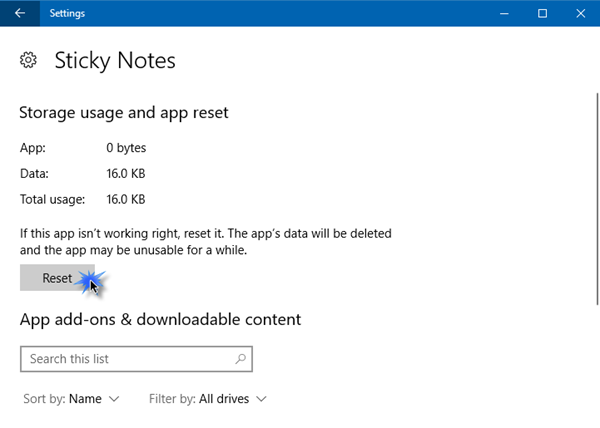Image resolution: width=600 pixels, height=428 pixels.
Task: Click the magnifier icon in search box
Action: tap(240, 359)
